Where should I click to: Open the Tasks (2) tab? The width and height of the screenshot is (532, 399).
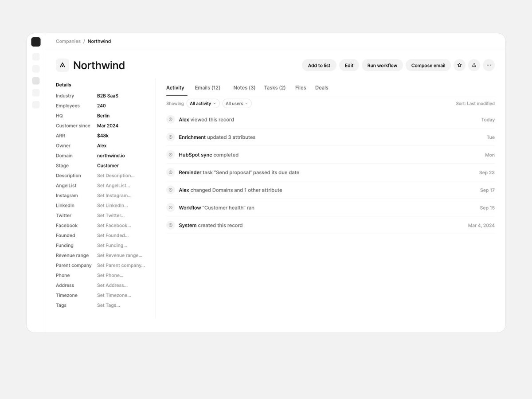(275, 88)
